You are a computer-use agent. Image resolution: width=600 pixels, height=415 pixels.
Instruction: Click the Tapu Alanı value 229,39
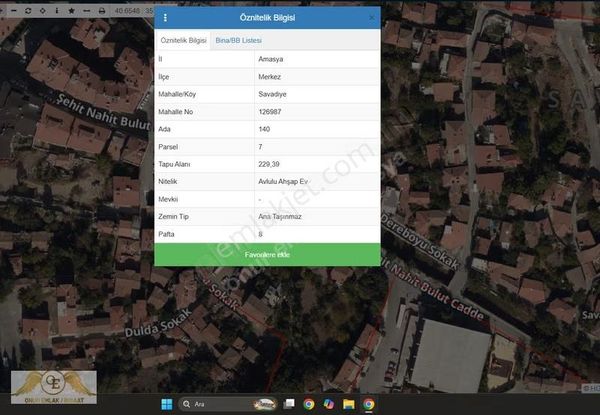(268, 163)
